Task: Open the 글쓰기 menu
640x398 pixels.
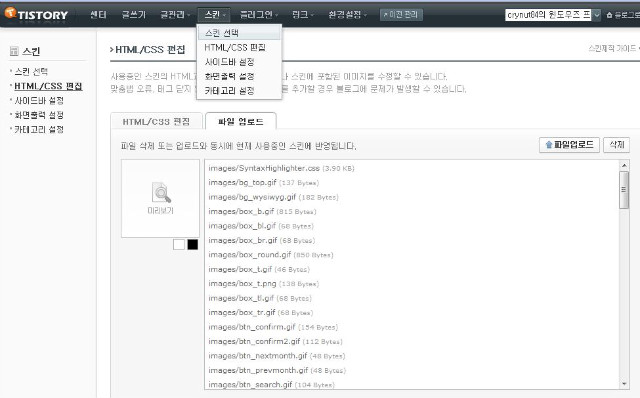Action: pos(133,15)
